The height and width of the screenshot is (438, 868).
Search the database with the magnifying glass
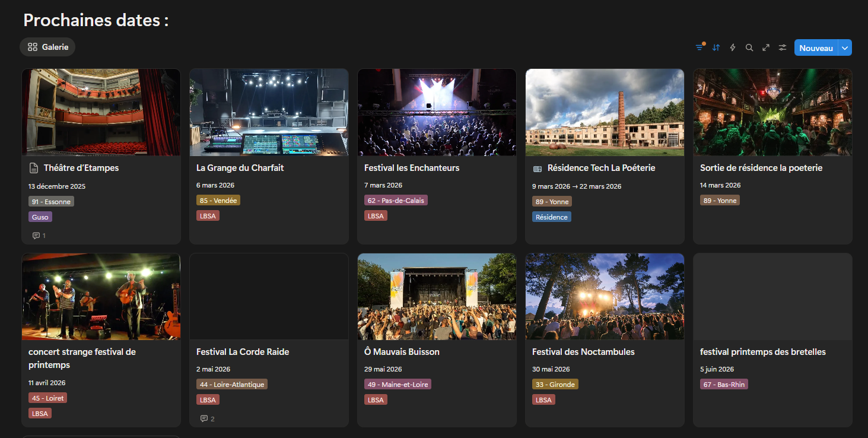pyautogui.click(x=749, y=47)
